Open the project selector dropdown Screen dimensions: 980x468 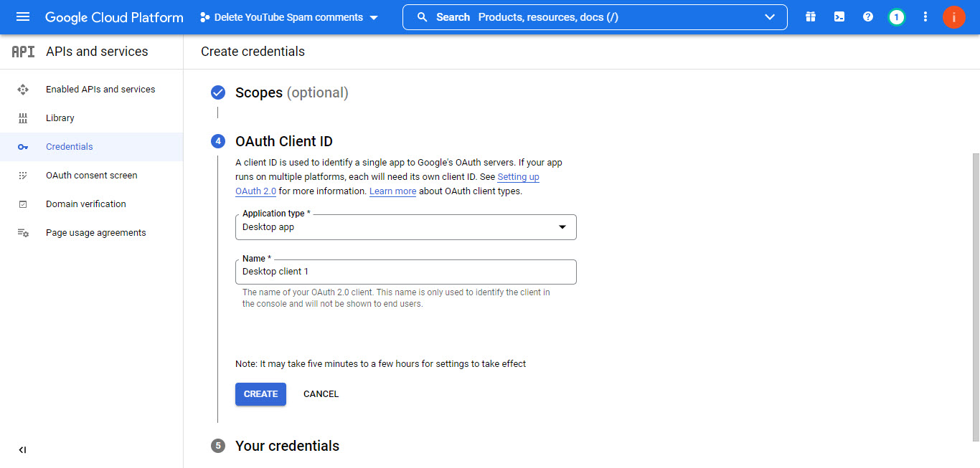(x=288, y=17)
